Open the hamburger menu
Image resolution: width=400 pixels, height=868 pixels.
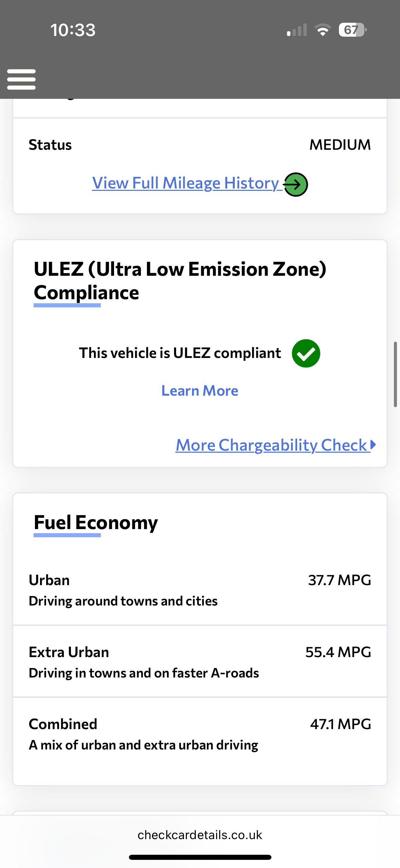[21, 79]
